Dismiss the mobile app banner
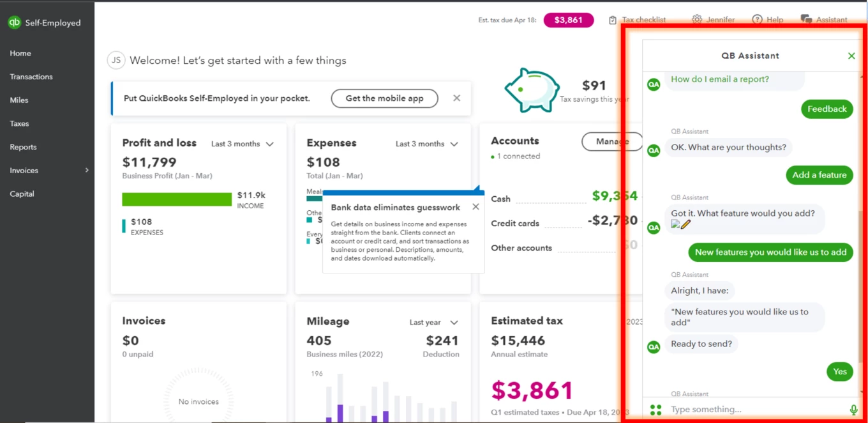The image size is (868, 423). coord(456,98)
